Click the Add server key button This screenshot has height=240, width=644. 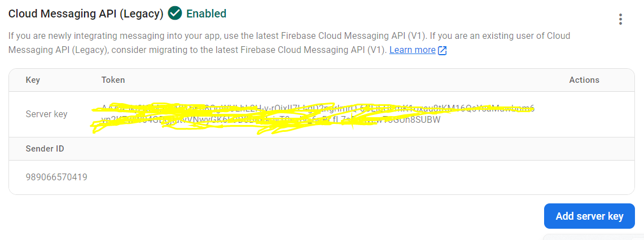589,216
